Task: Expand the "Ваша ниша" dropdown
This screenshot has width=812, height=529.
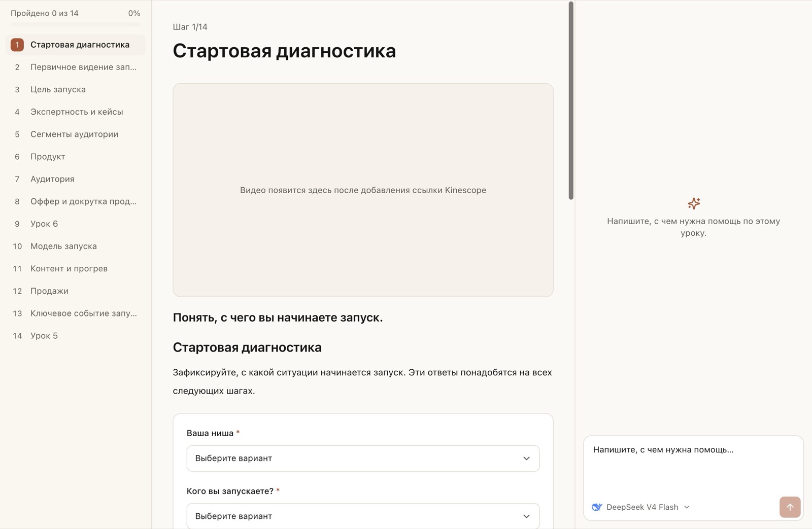Action: [363, 459]
